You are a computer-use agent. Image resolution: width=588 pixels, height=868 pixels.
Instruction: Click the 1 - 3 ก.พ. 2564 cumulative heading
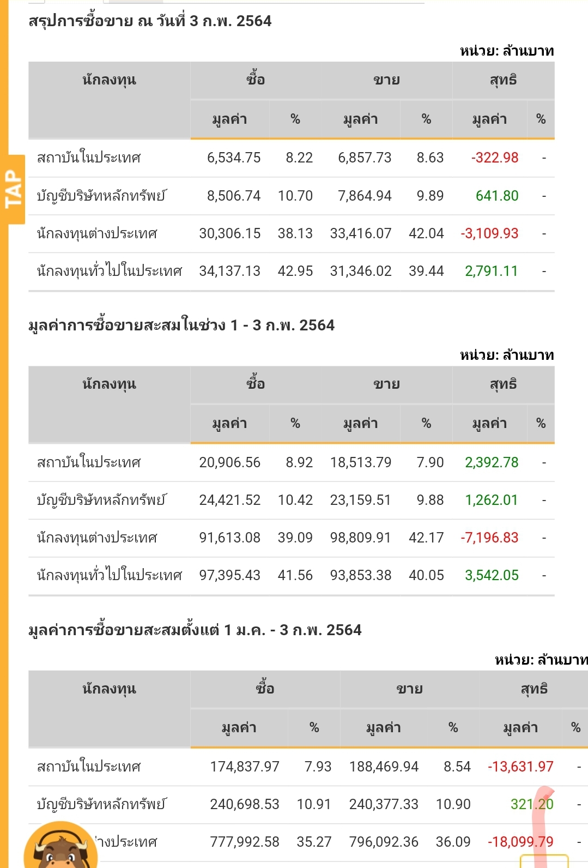click(181, 325)
